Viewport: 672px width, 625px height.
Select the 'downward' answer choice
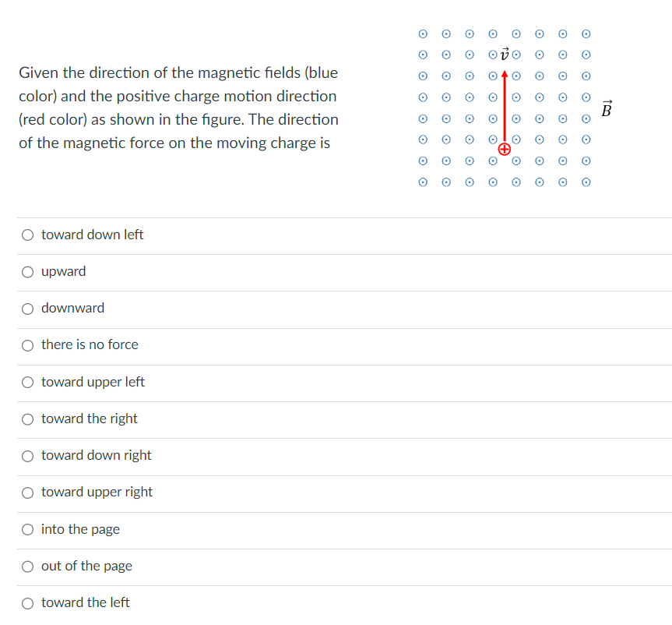click(27, 308)
